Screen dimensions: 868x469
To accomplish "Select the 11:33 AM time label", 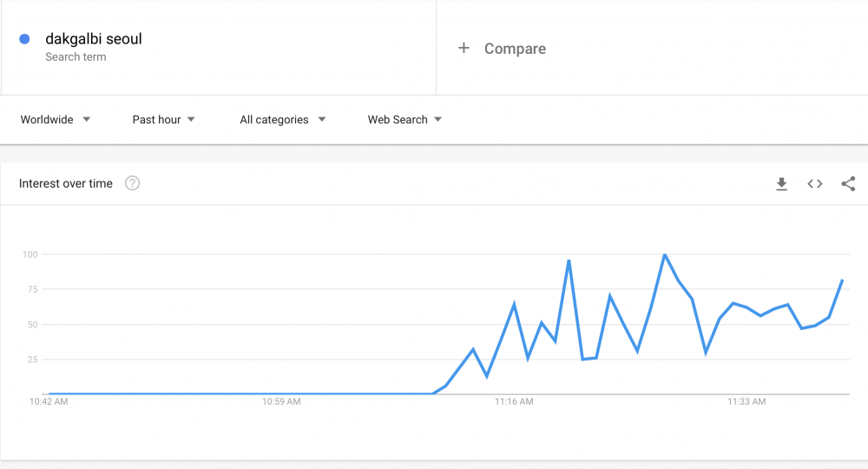I will [746, 401].
